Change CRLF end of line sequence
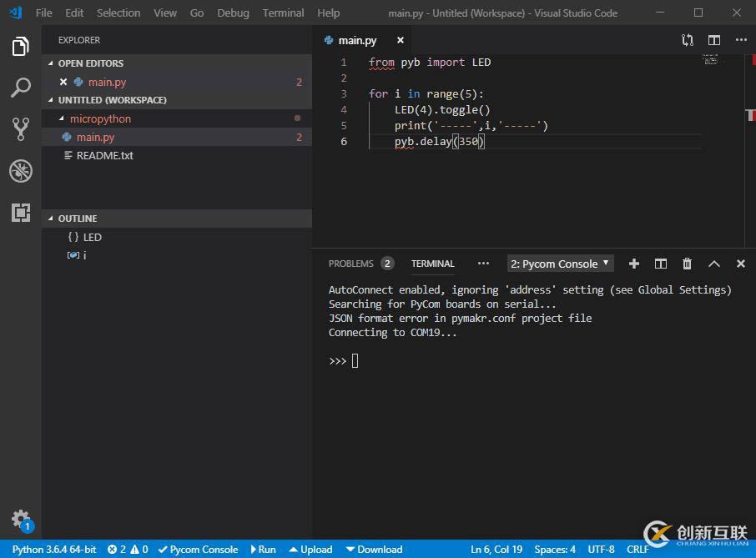Image resolution: width=756 pixels, height=558 pixels. (638, 550)
